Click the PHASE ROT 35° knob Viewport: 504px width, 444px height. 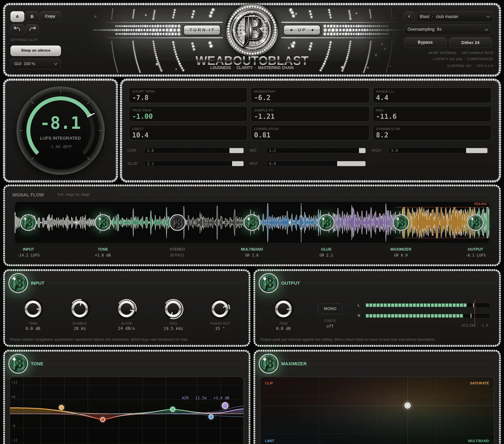coord(220,309)
